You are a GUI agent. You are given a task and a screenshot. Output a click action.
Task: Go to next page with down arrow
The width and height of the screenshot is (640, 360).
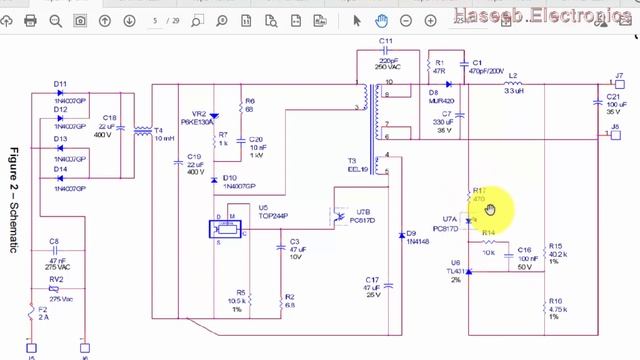point(129,20)
